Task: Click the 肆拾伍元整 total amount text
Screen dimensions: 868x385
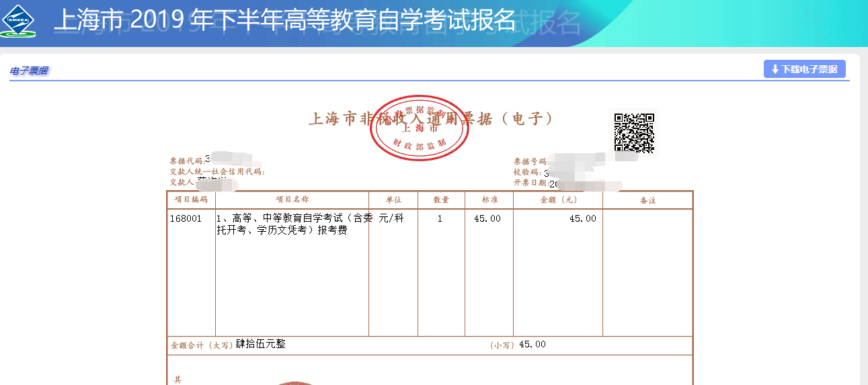Action: [260, 344]
